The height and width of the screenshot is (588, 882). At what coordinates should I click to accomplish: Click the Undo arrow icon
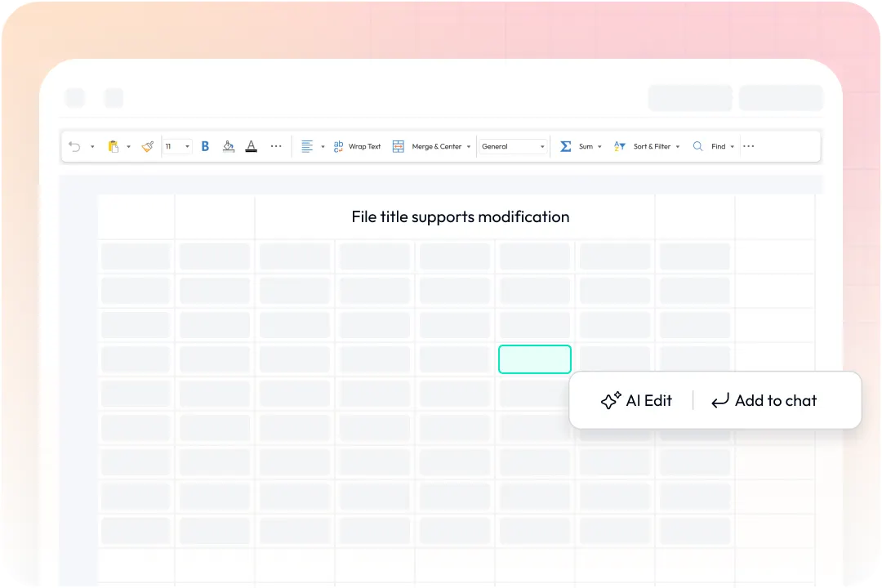74,147
